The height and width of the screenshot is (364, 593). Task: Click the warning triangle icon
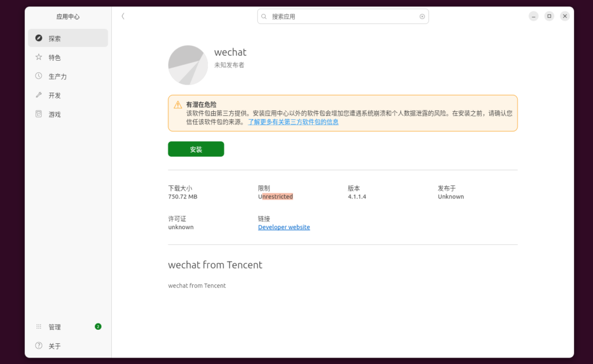click(x=178, y=105)
